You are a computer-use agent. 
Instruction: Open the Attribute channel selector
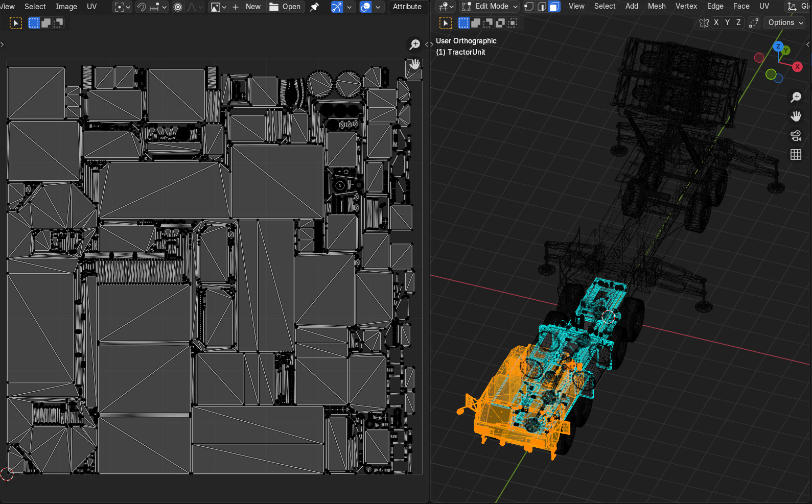coord(407,7)
